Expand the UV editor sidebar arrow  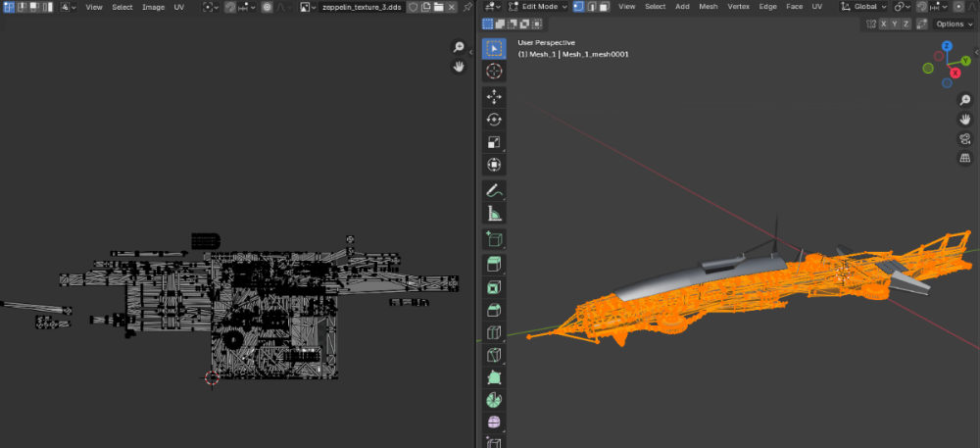pos(471,53)
